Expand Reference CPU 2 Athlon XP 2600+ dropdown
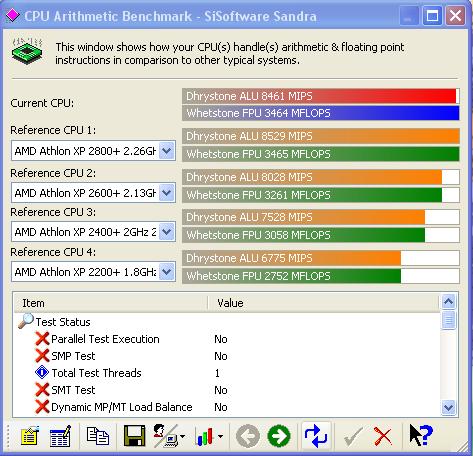 click(167, 193)
